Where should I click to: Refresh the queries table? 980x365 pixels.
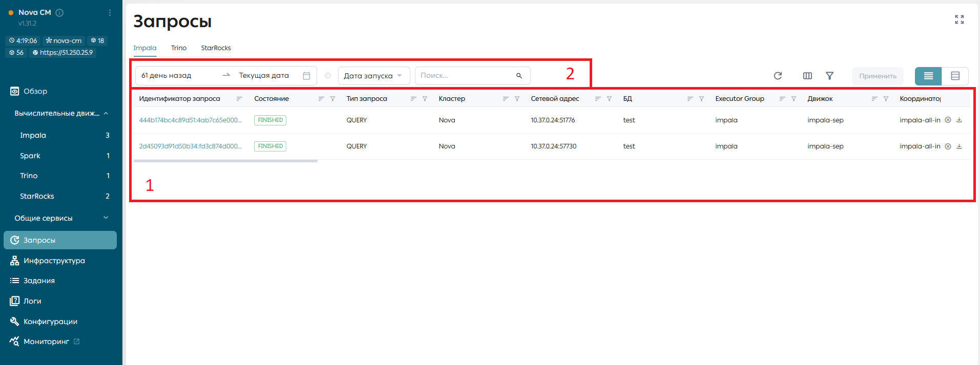778,76
